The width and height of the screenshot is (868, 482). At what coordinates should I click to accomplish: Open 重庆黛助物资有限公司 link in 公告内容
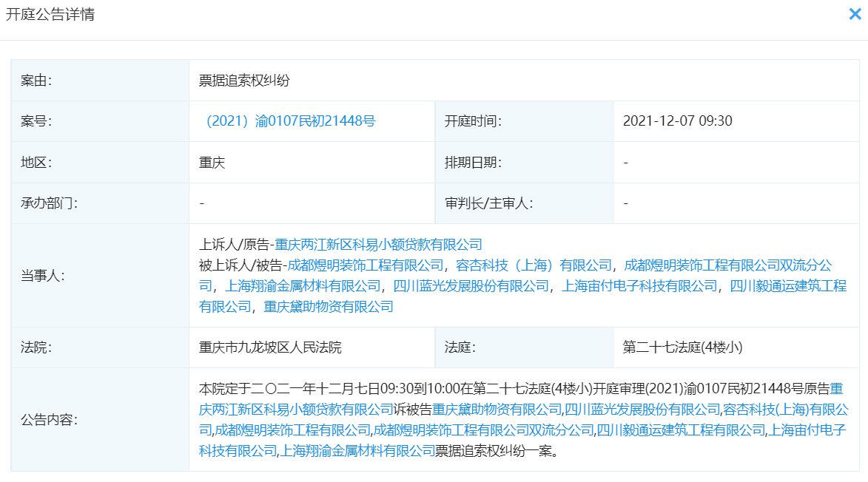coord(497,410)
